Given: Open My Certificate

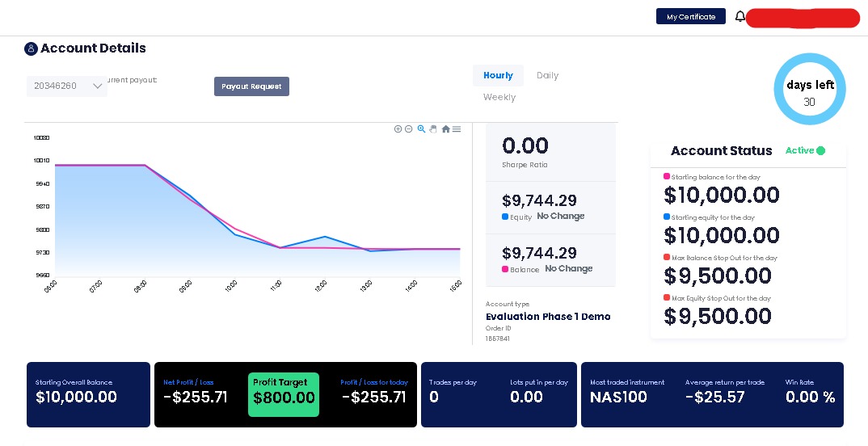Looking at the screenshot, I should coord(691,17).
